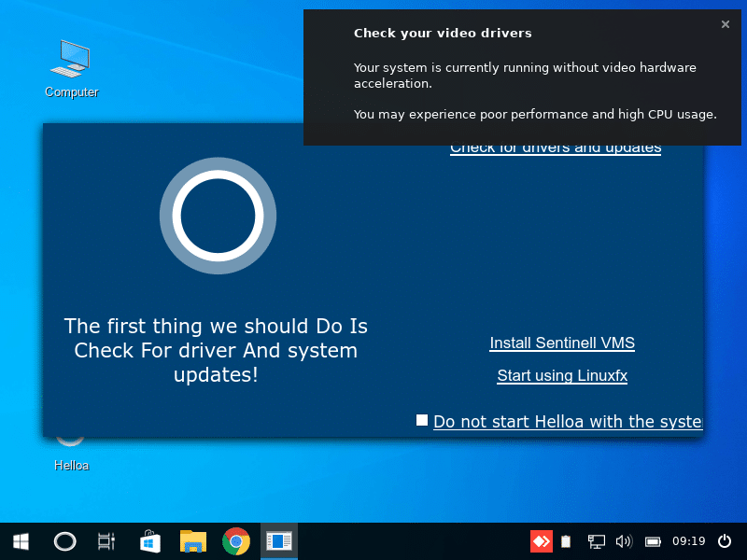Click the volume speaker icon
This screenshot has height=560, width=747.
pos(624,541)
